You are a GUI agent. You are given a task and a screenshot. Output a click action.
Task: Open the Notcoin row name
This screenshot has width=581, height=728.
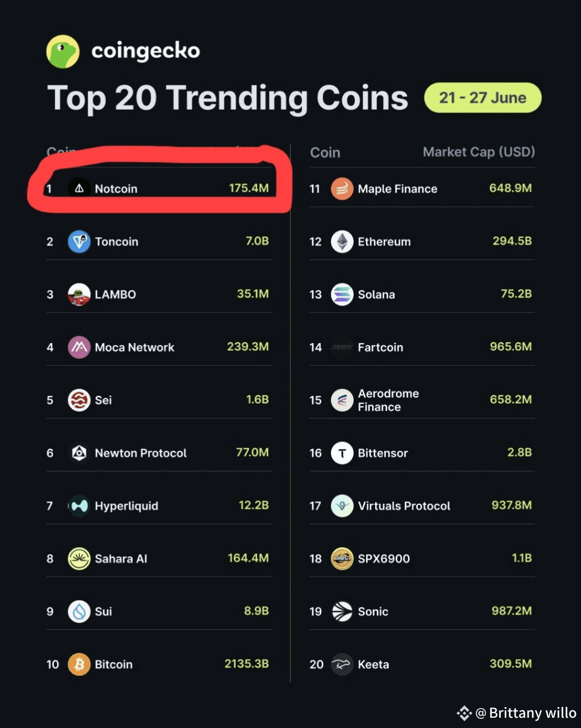[x=116, y=189]
